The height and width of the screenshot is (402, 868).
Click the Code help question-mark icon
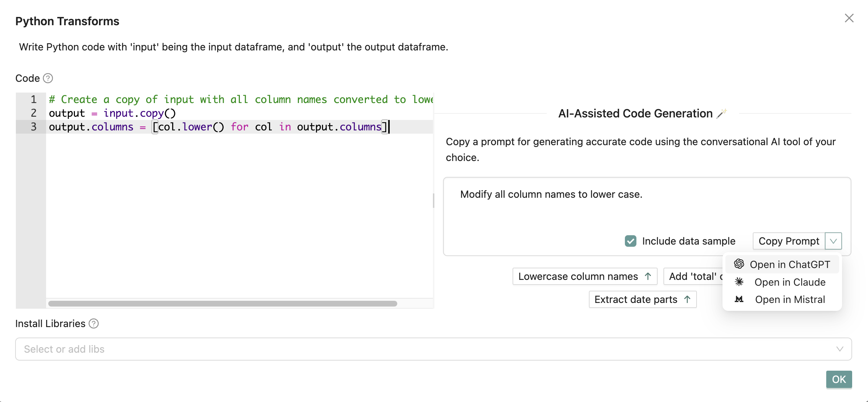coord(48,78)
